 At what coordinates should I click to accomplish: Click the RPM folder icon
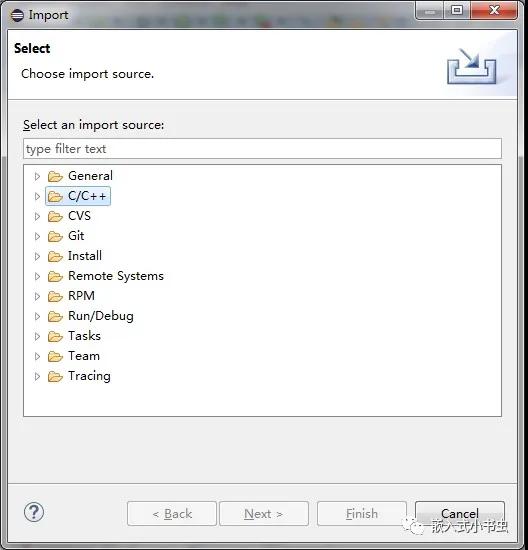pos(55,296)
